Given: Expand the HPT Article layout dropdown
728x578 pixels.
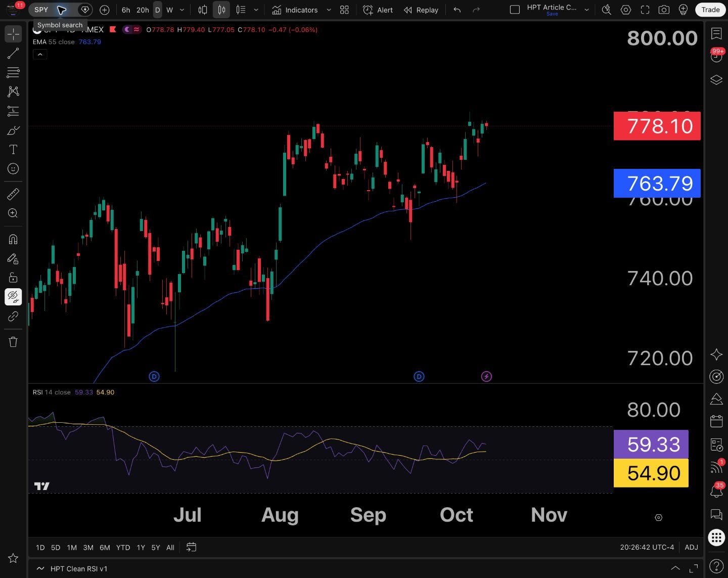Looking at the screenshot, I should coord(586,10).
